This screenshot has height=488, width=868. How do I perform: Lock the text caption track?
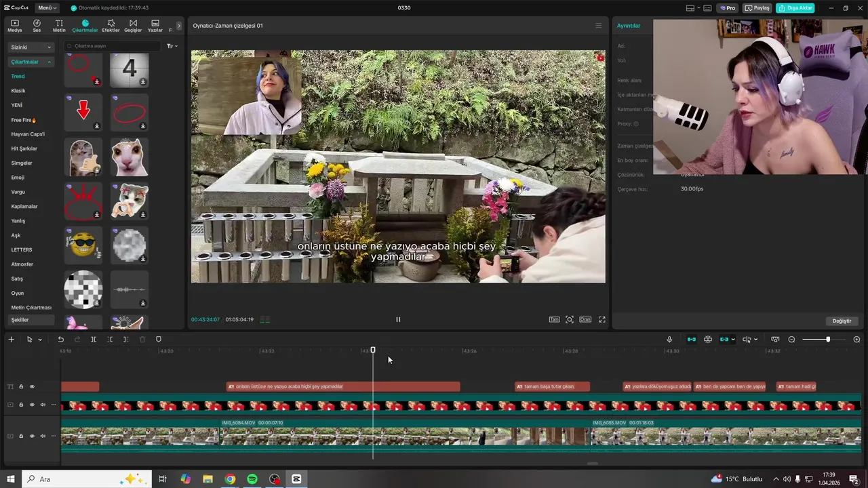tap(21, 387)
